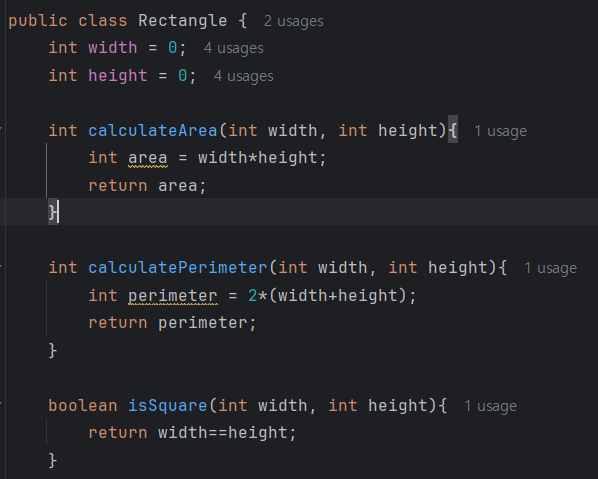The width and height of the screenshot is (598, 479).
Task: Click the calculatePerimeter method name
Action: [x=178, y=268]
